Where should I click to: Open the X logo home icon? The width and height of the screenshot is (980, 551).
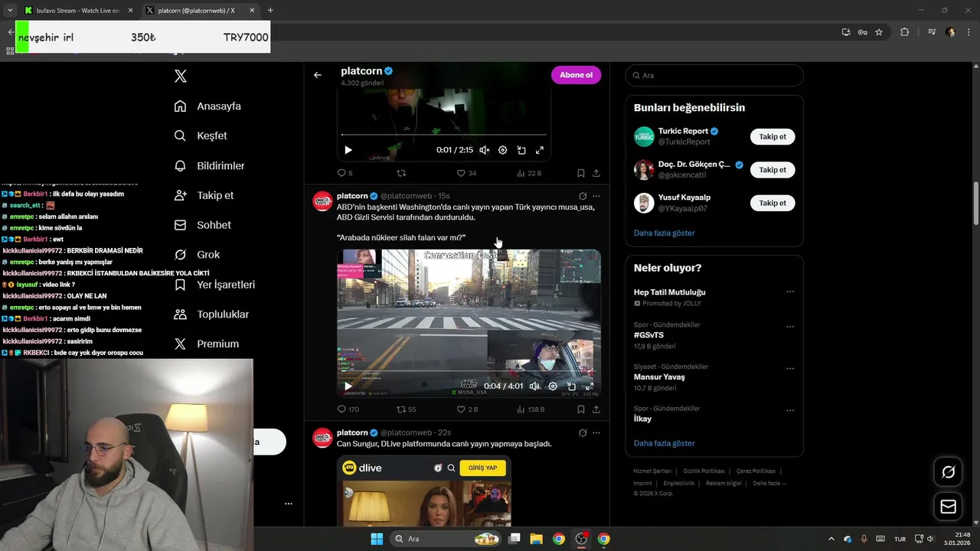(181, 76)
